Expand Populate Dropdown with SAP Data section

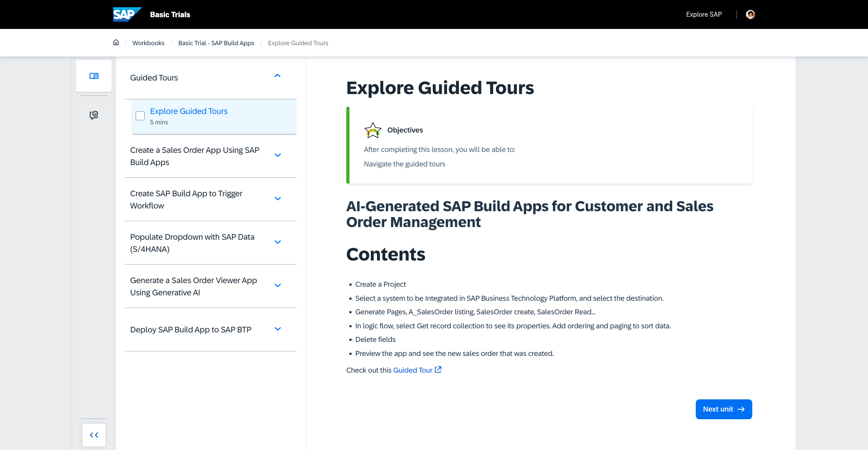(278, 242)
